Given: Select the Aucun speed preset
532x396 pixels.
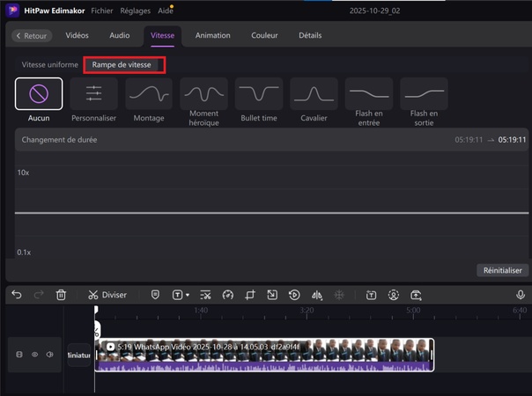Looking at the screenshot, I should click(39, 92).
